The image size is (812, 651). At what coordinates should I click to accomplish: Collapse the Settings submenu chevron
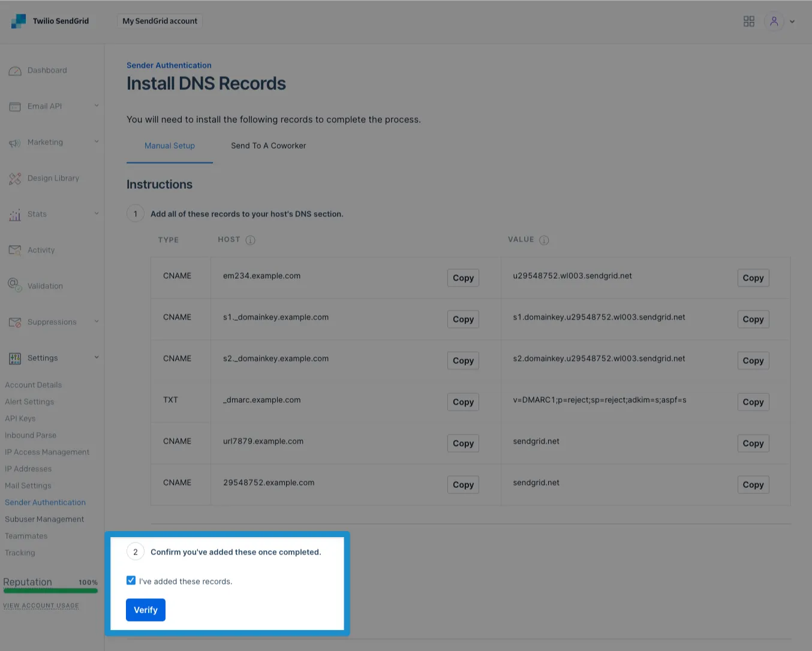(97, 358)
